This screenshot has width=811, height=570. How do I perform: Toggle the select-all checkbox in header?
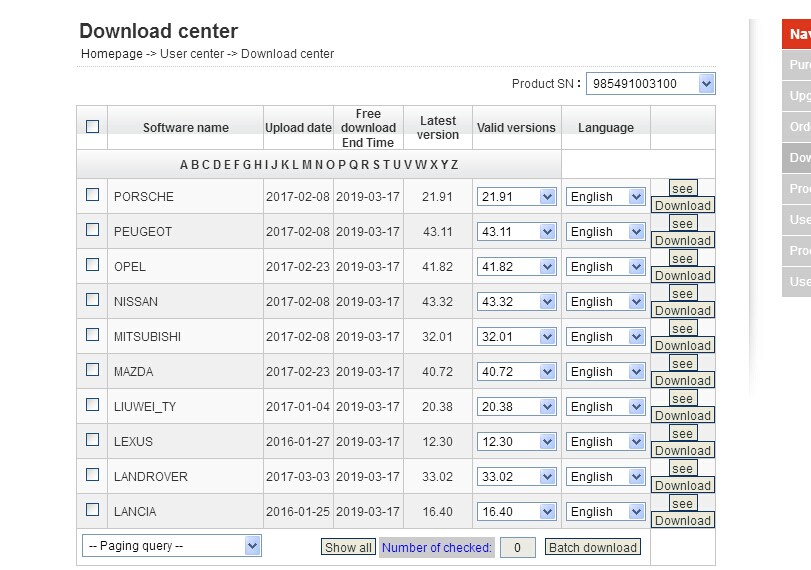(x=93, y=127)
